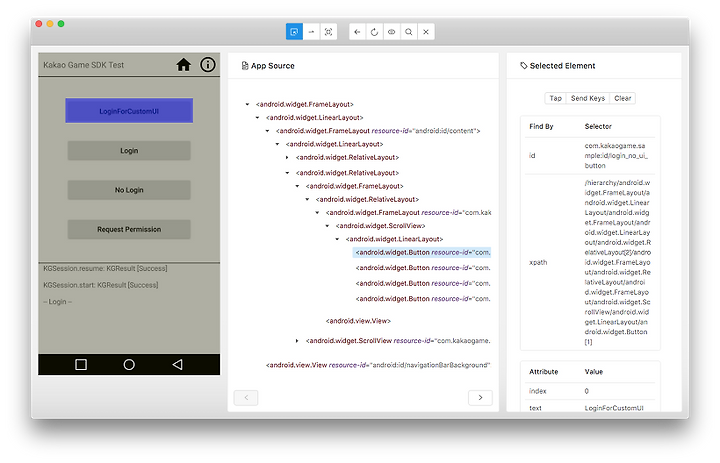Click the KGSession.resume log line
Screen dimensions: 720x463
(105, 268)
